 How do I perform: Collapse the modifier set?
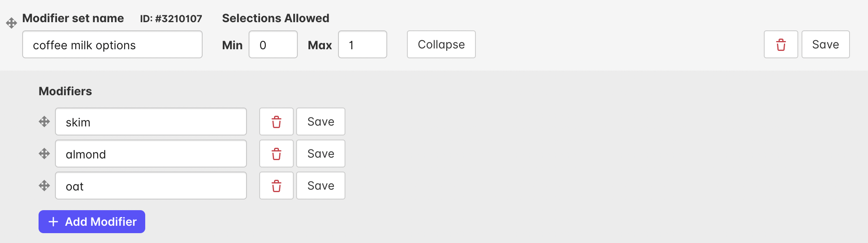point(441,44)
